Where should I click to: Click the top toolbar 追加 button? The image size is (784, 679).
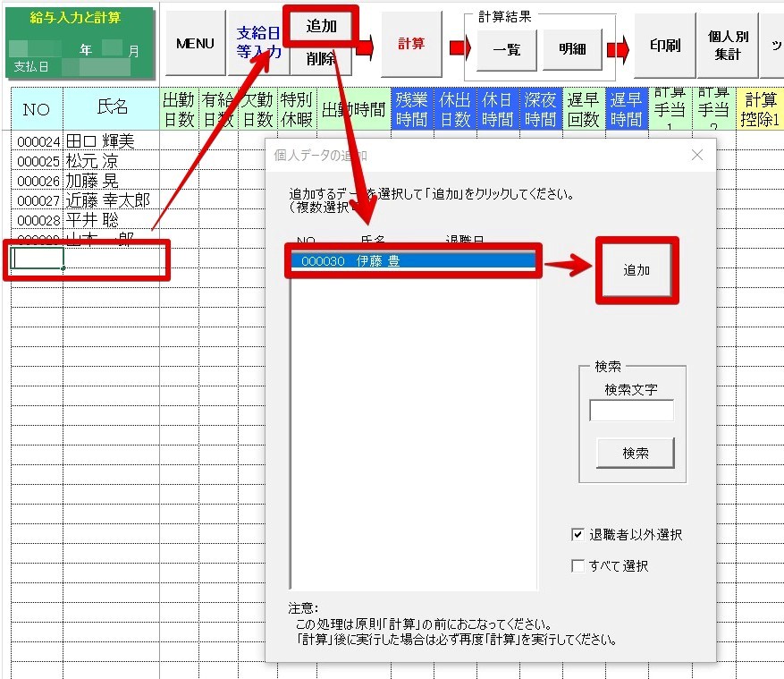(x=321, y=26)
